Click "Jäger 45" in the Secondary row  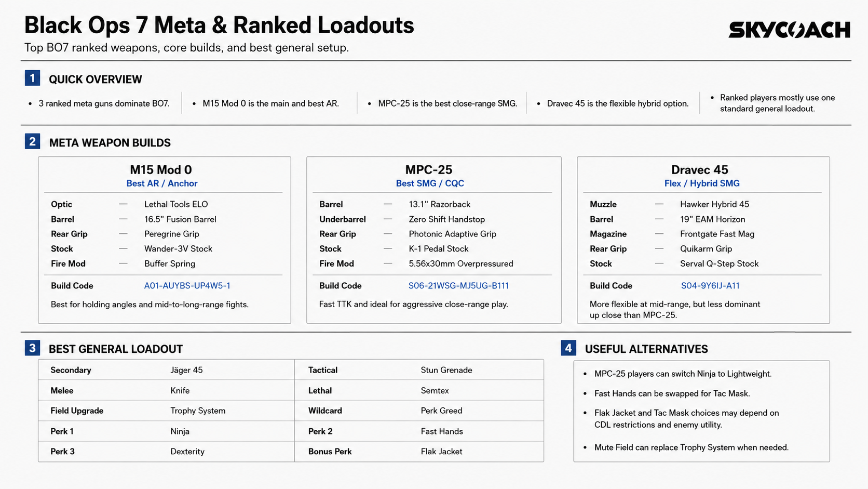(186, 370)
